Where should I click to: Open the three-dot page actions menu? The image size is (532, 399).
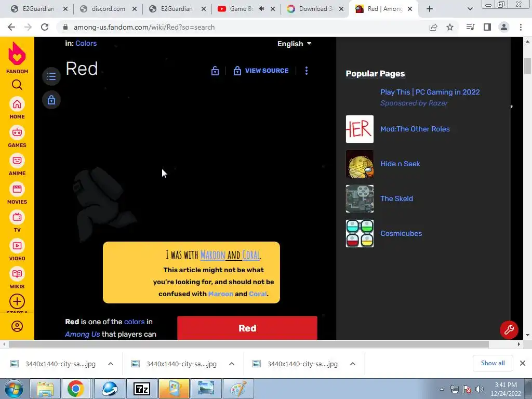(307, 71)
